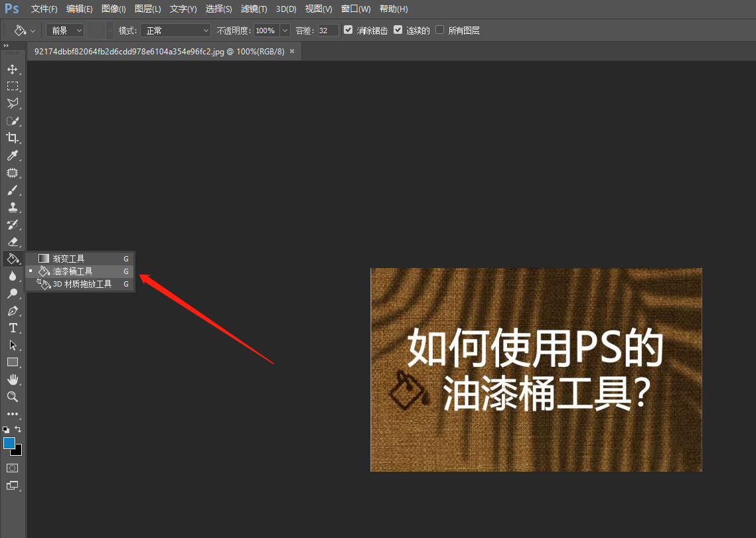Open the 模式 blend mode dropdown
Image resolution: width=756 pixels, height=538 pixels.
(x=175, y=30)
